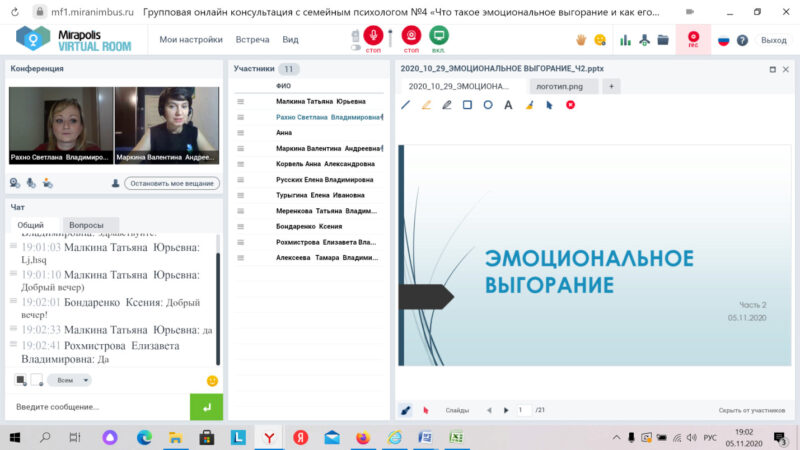Stop the microphone with the red mic button
This screenshot has height=450, width=800.
pyautogui.click(x=373, y=35)
